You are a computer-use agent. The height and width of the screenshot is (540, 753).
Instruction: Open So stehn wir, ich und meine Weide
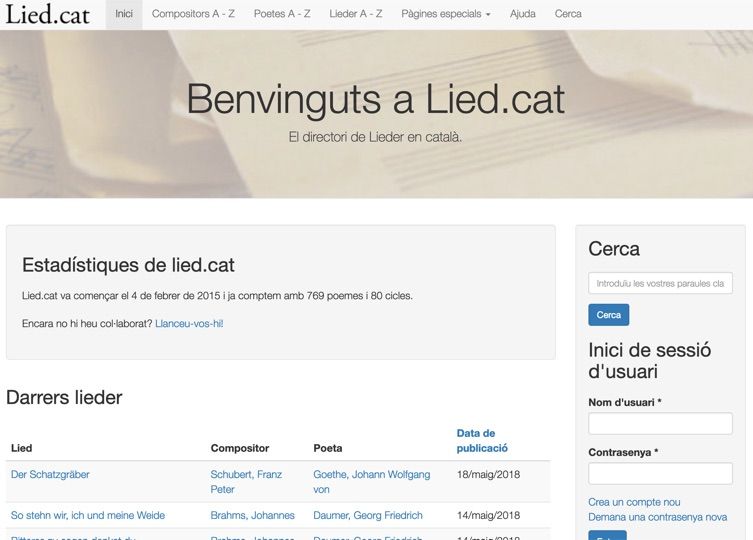[88, 515]
